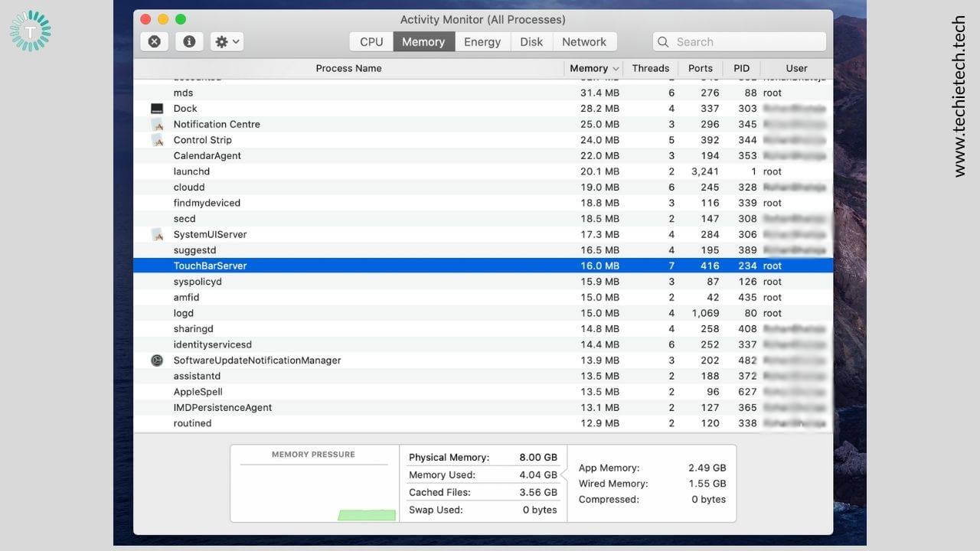
Task: Sort by Ports column header
Action: pyautogui.click(x=701, y=68)
